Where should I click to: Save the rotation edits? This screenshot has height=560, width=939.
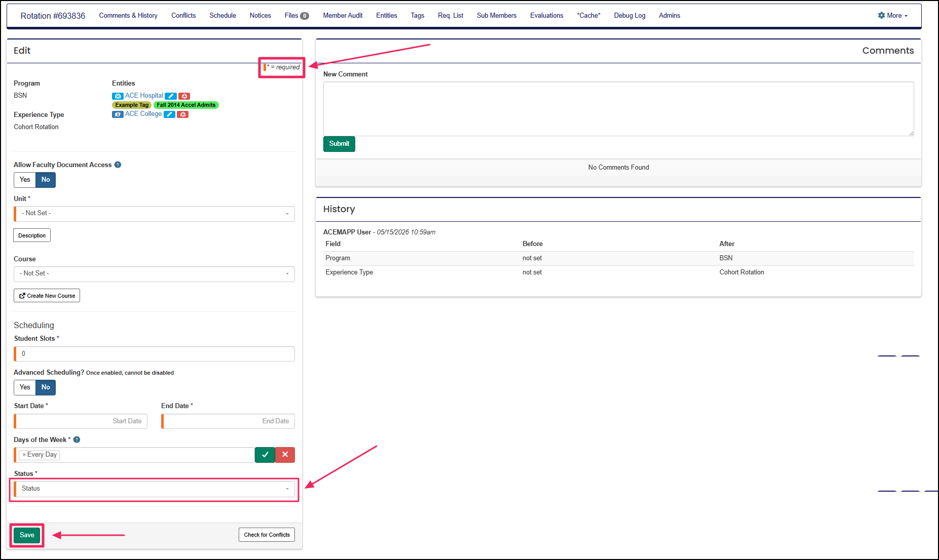[27, 535]
